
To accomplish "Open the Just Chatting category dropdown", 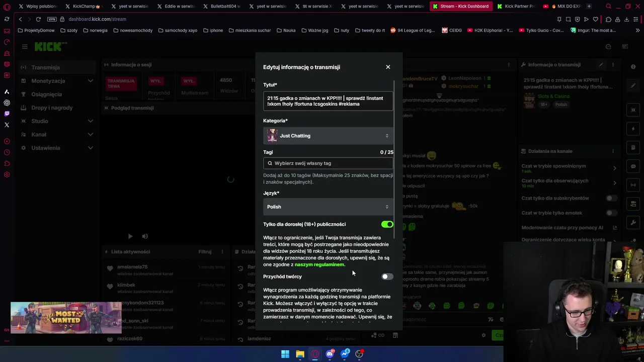I will [x=328, y=136].
